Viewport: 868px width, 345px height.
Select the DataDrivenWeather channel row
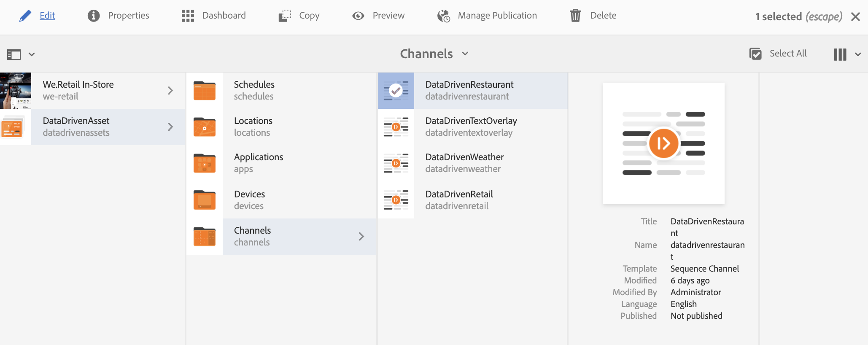coord(464,163)
